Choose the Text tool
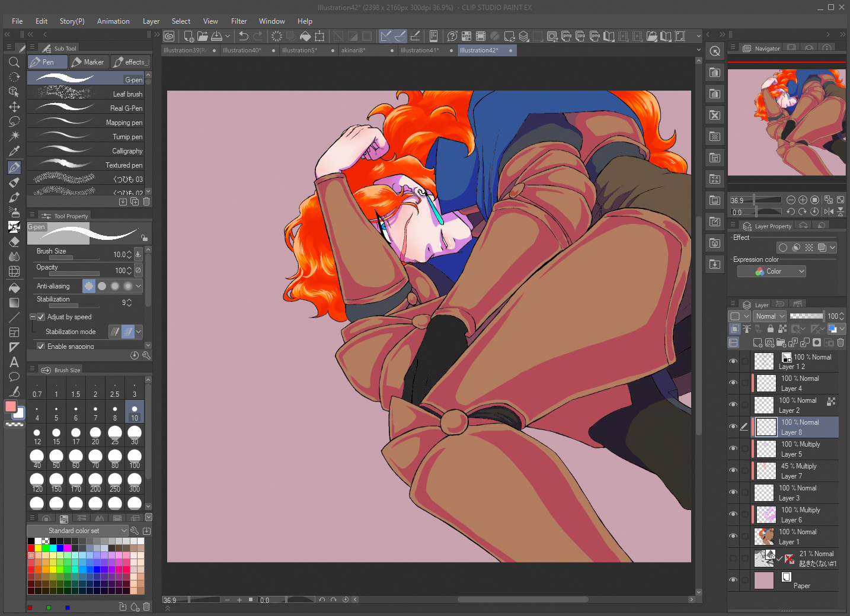Viewport: 850px width, 616px height. [x=14, y=362]
